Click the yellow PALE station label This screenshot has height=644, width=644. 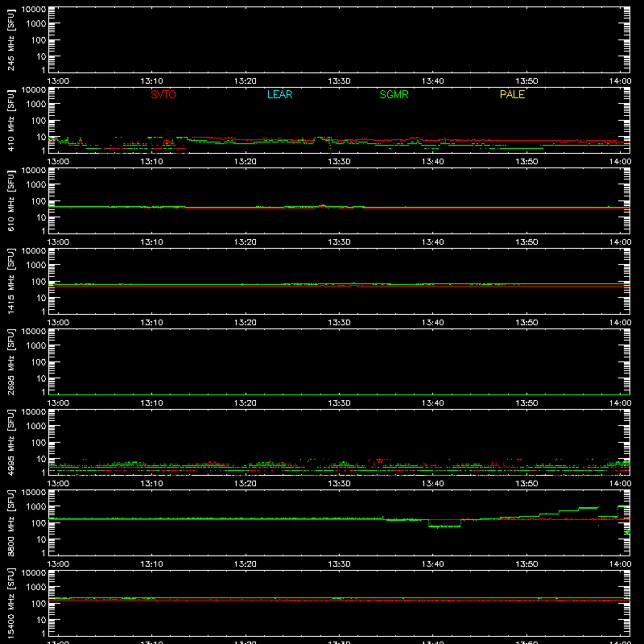[x=512, y=94]
